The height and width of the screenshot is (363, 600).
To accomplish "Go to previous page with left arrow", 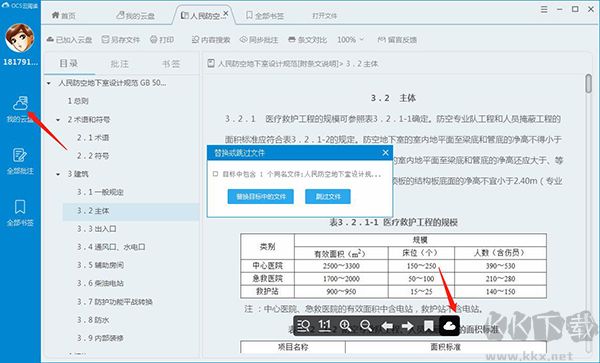I will [387, 326].
